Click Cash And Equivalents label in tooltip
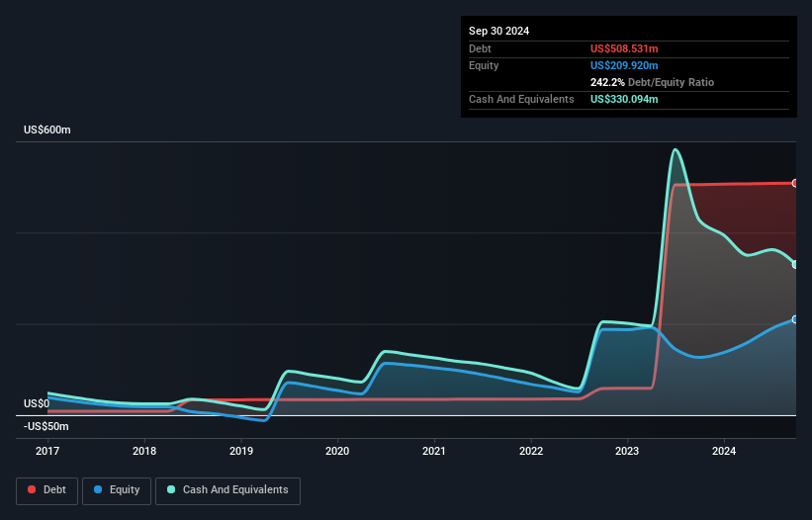 point(521,99)
